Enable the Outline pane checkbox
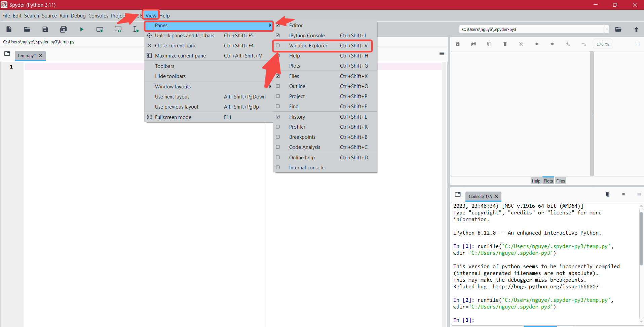Screen dimensions: 644x327 click(x=278, y=86)
